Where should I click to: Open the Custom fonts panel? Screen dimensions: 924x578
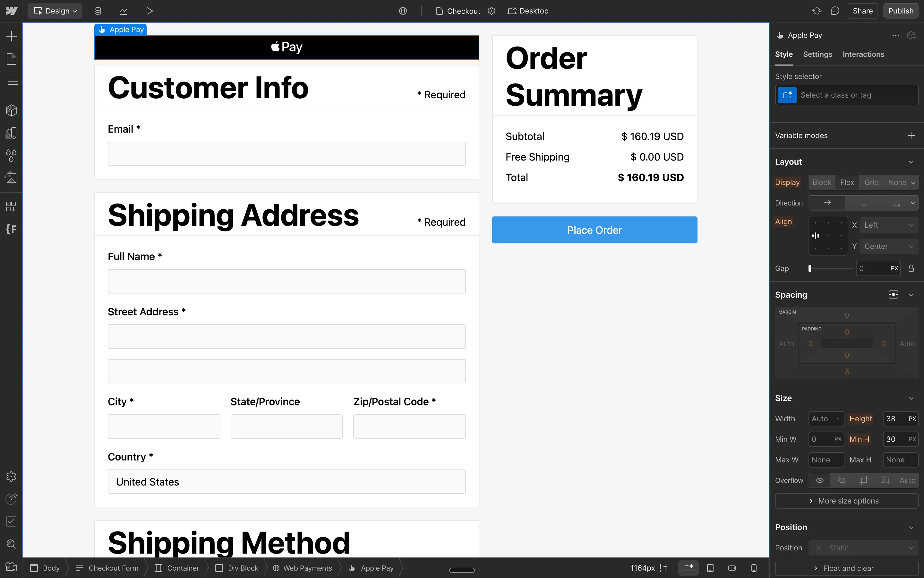click(11, 229)
